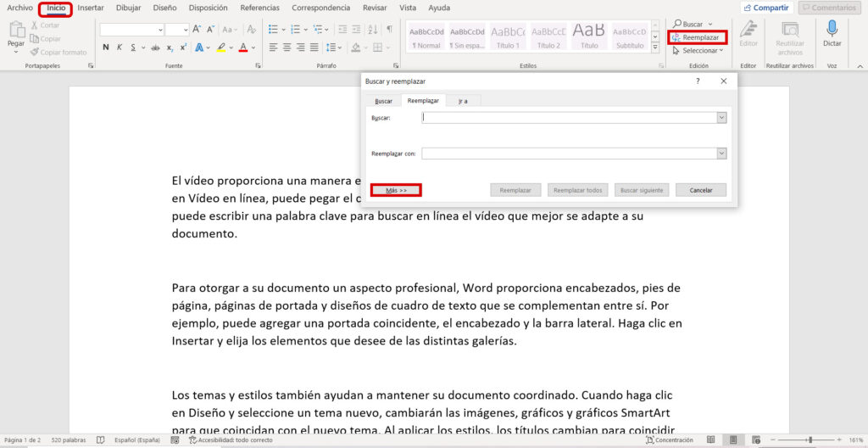This screenshot has width=868, height=448.
Task: Click the Cortar scissors command
Action: [x=45, y=25]
